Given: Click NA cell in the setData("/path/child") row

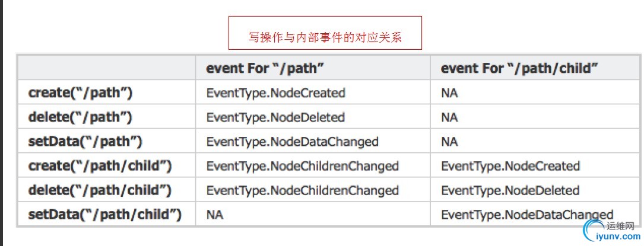Looking at the screenshot, I should 215,215.
